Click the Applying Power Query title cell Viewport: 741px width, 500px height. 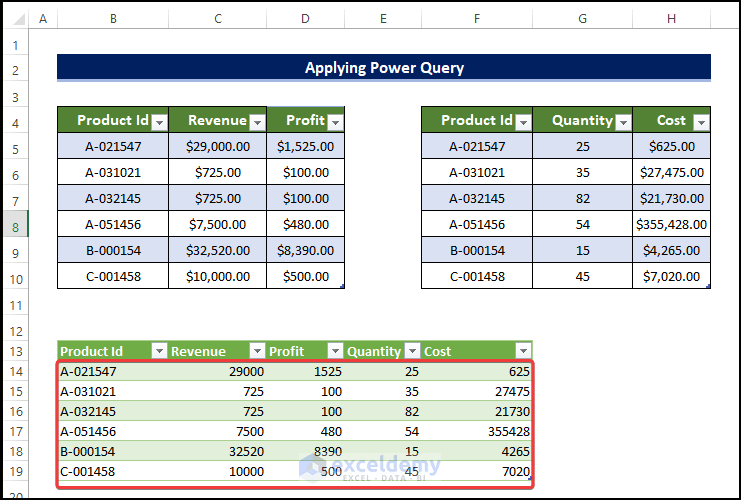click(x=384, y=67)
